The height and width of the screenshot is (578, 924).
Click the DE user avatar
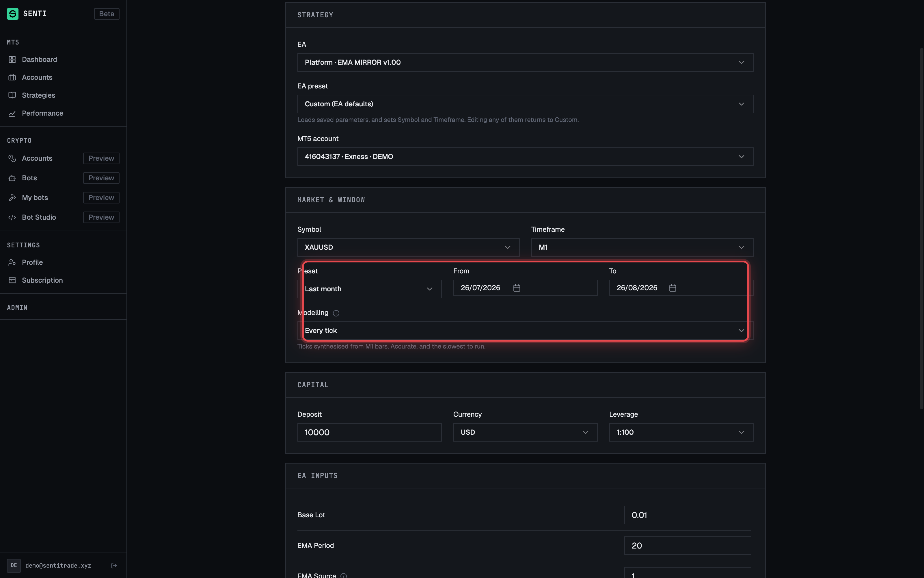pos(14,565)
